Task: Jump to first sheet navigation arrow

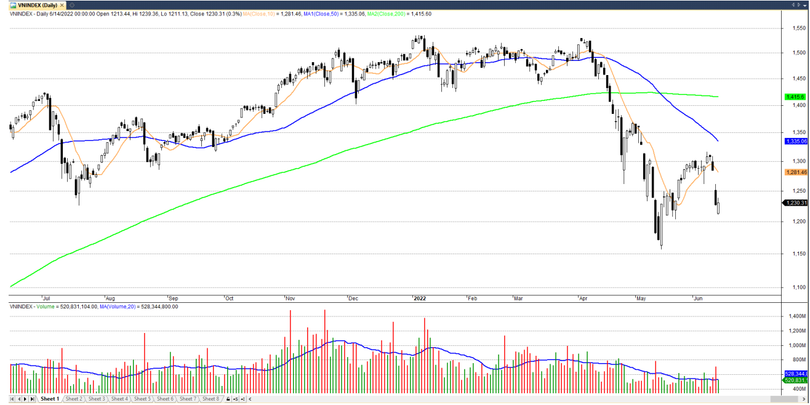Action: coord(12,399)
